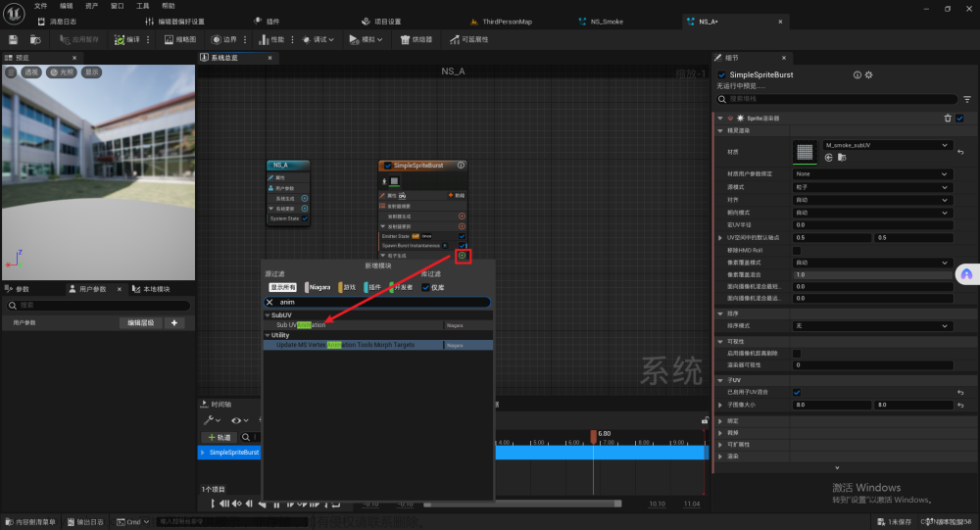
Task: Switch to the NS_Smoke tab
Action: pyautogui.click(x=602, y=22)
